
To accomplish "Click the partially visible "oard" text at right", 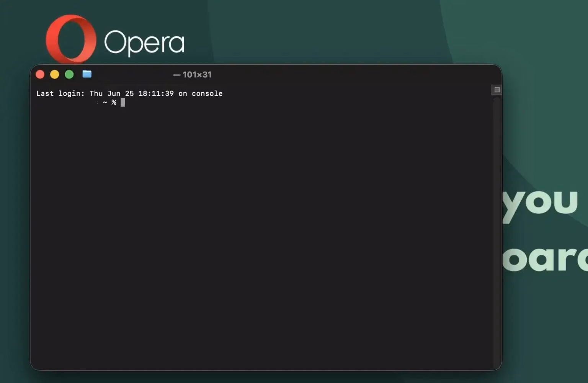I will tap(545, 259).
